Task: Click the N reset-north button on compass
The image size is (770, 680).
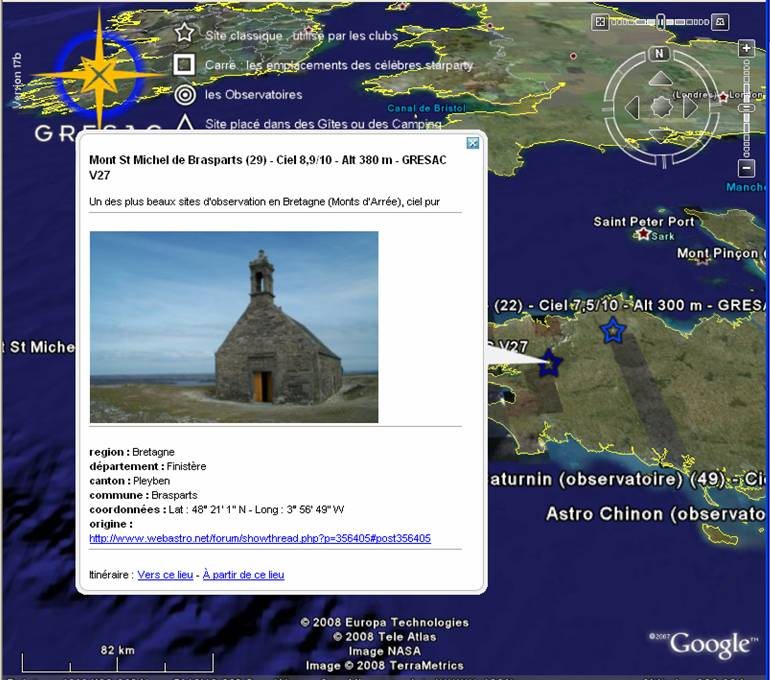Action: (660, 54)
